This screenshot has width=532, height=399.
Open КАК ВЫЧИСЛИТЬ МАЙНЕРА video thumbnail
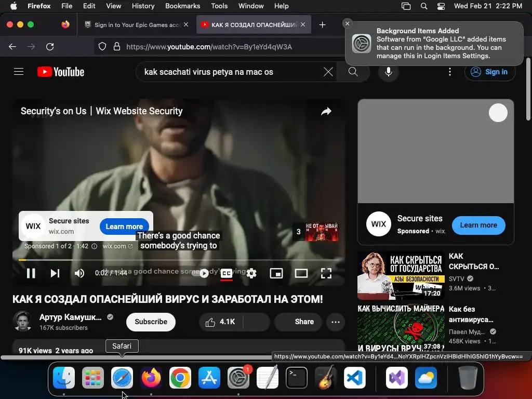click(x=401, y=328)
